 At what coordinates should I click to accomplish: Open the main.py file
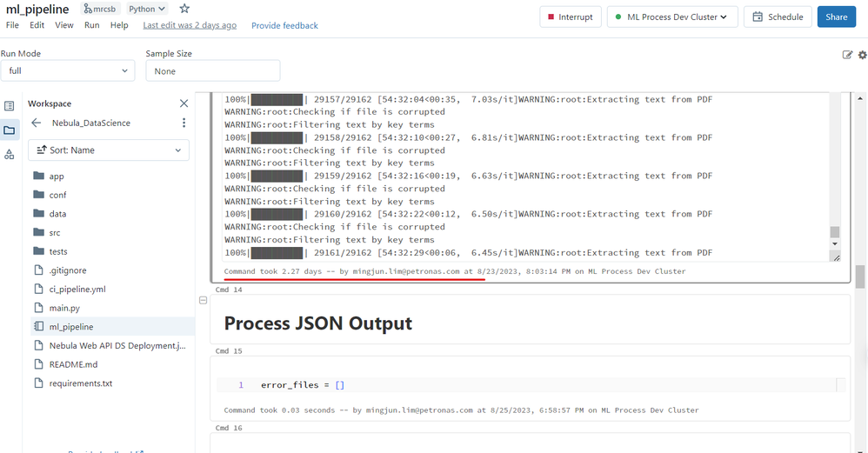64,308
